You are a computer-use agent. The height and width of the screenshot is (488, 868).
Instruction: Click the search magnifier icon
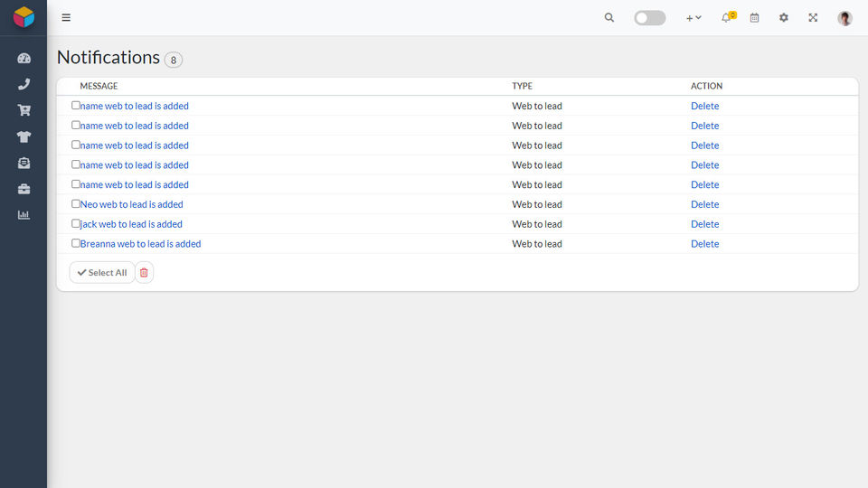pos(609,18)
